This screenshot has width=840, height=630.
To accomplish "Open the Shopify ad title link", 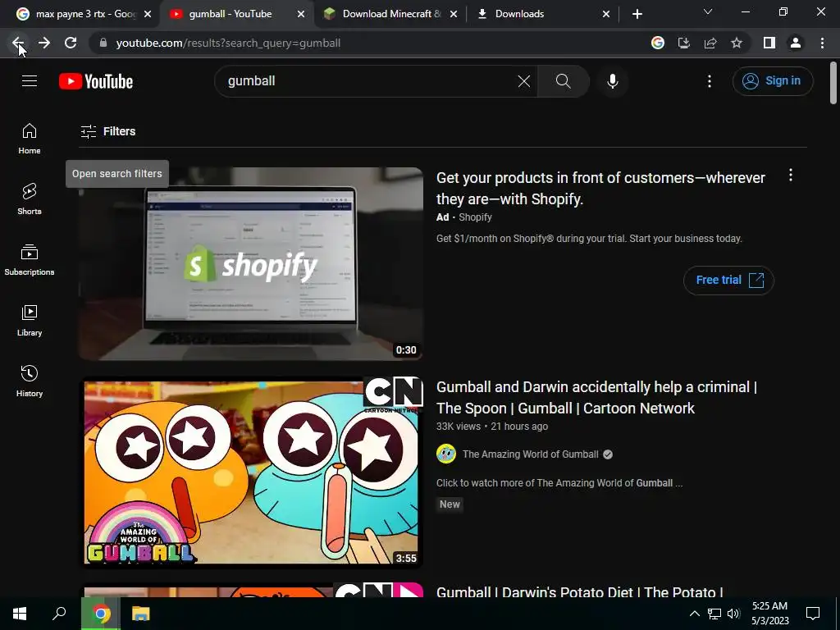I will click(600, 188).
